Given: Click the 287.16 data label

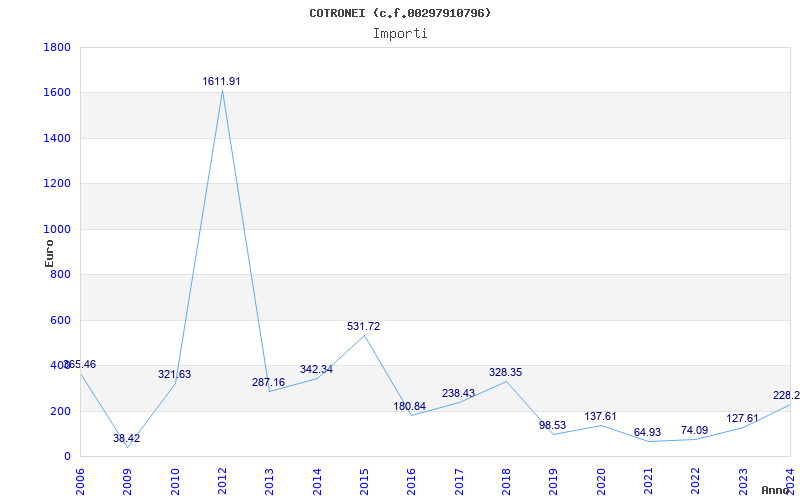Looking at the screenshot, I should click(268, 382).
